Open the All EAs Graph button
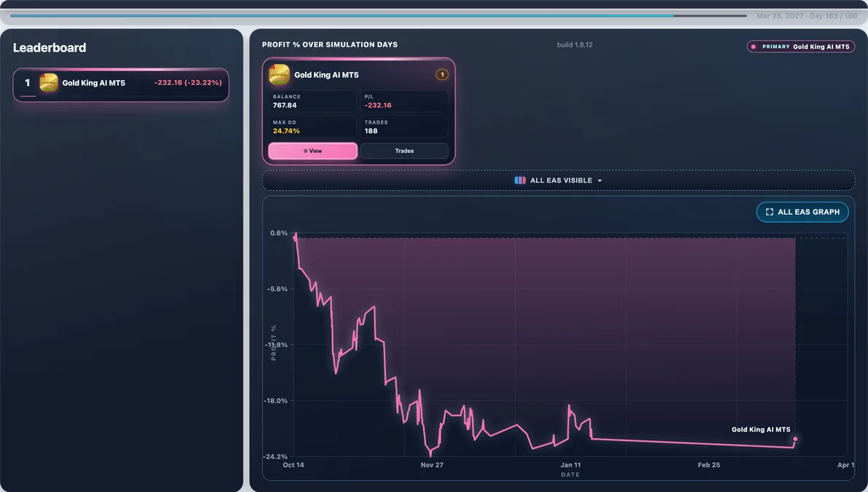868x492 pixels. 802,212
